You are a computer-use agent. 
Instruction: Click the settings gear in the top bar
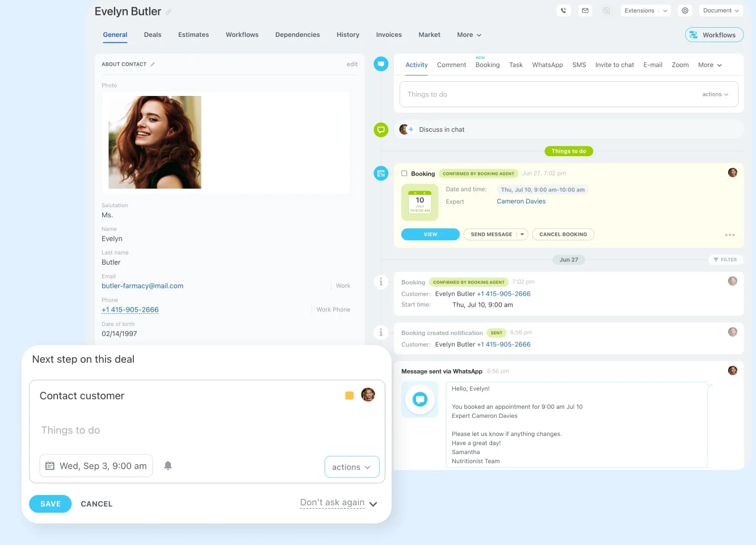684,10
